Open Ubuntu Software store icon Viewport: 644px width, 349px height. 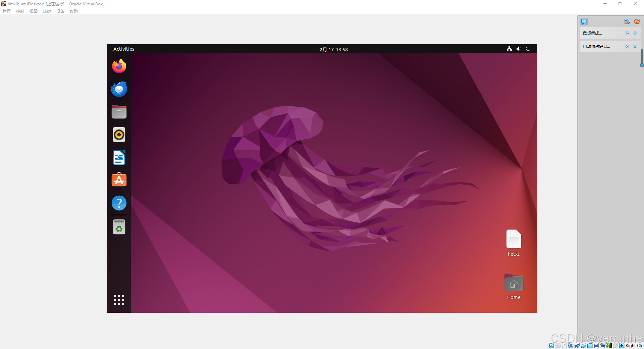pos(119,180)
